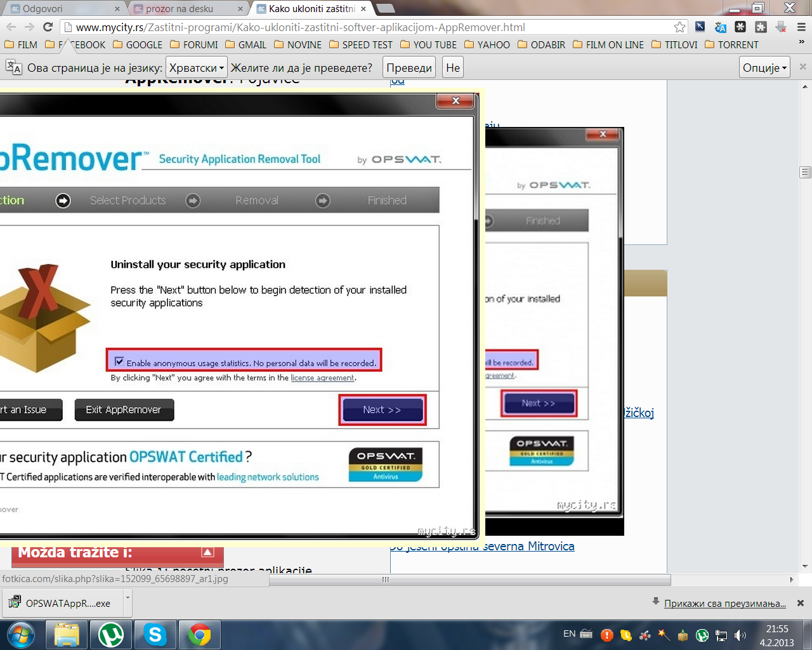Open uTorrent from the taskbar
Image resolution: width=812 pixels, height=650 pixels.
click(111, 635)
